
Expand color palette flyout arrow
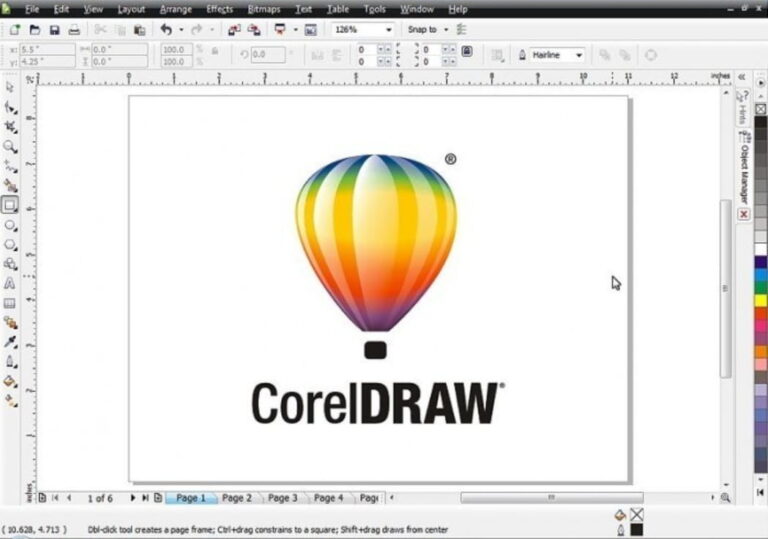761,83
